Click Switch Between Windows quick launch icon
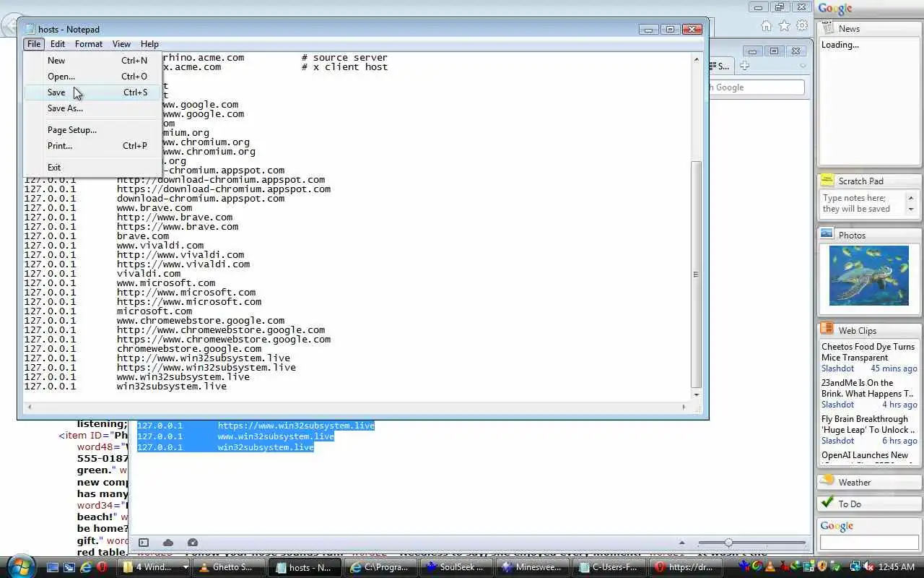Screen dimensions: 924x578 [x=69, y=567]
